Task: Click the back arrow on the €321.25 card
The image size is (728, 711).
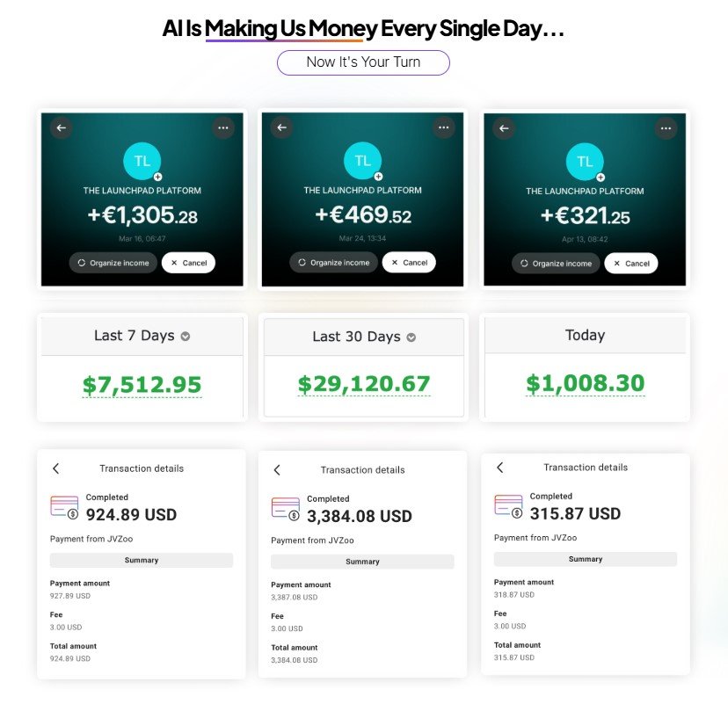Action: 504,128
